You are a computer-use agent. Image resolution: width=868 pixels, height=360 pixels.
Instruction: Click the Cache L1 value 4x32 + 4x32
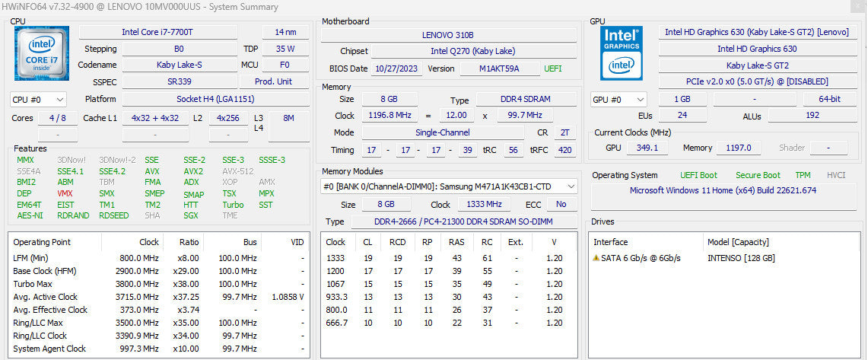click(x=155, y=118)
